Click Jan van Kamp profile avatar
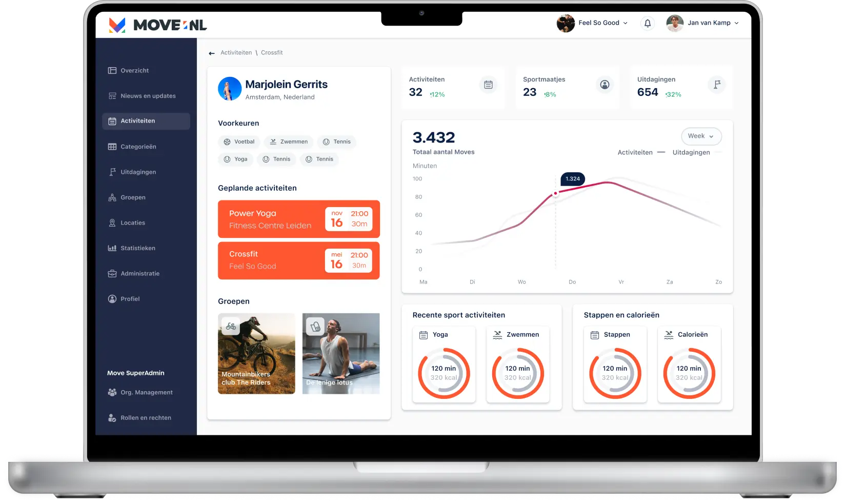 click(x=675, y=23)
